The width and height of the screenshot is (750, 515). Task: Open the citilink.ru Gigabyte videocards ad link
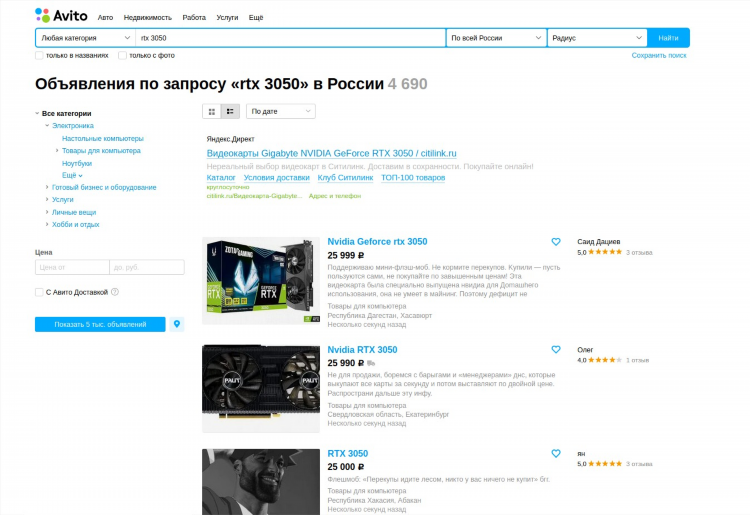tap(331, 153)
